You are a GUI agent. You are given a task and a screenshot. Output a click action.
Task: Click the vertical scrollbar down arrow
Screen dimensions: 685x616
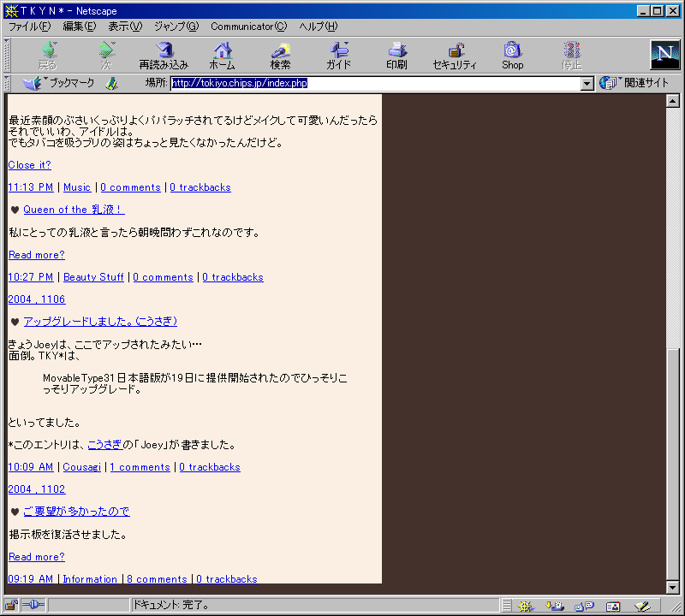(x=673, y=587)
